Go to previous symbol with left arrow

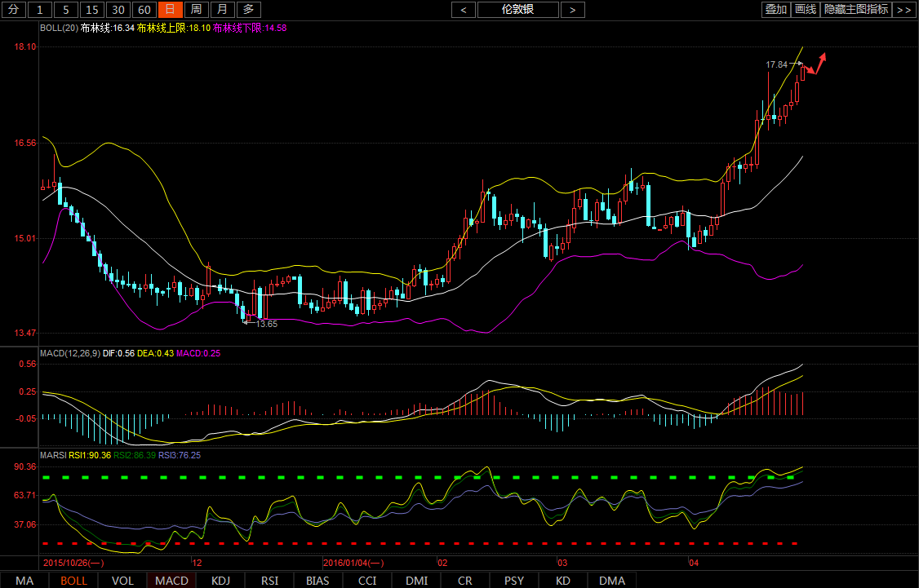coord(464,10)
